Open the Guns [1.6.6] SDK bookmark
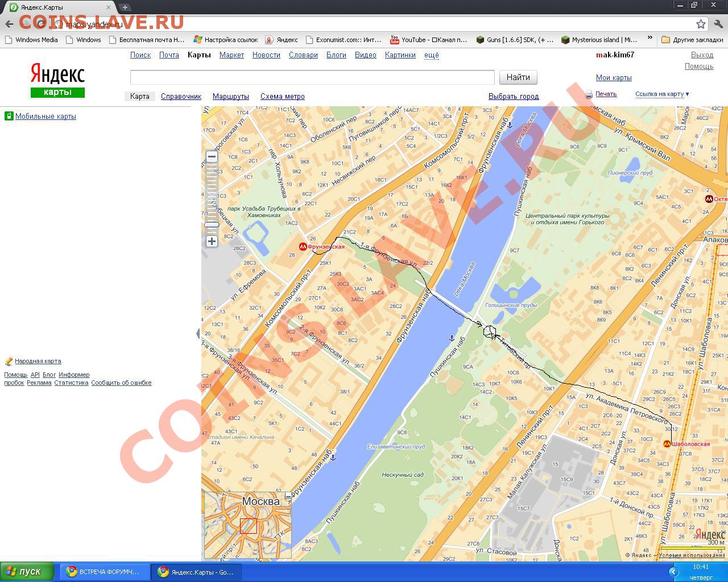The image size is (728, 582). point(514,40)
